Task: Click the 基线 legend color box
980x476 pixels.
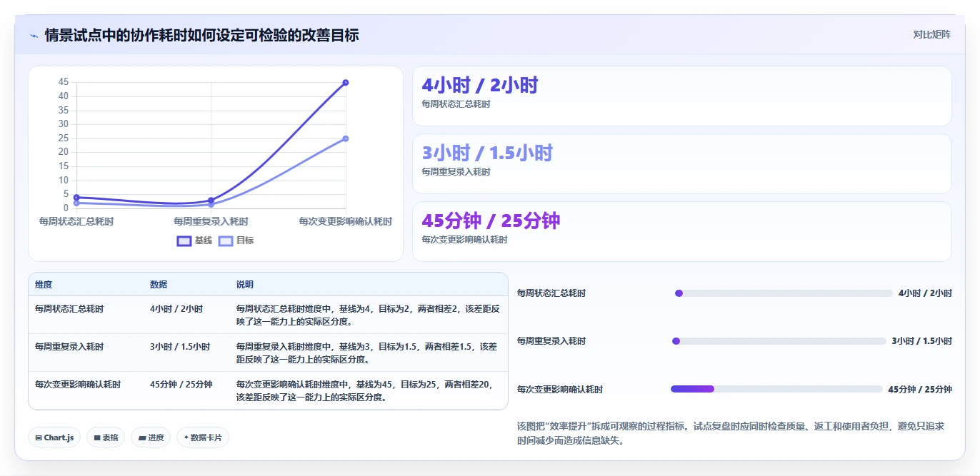Action: tap(184, 240)
